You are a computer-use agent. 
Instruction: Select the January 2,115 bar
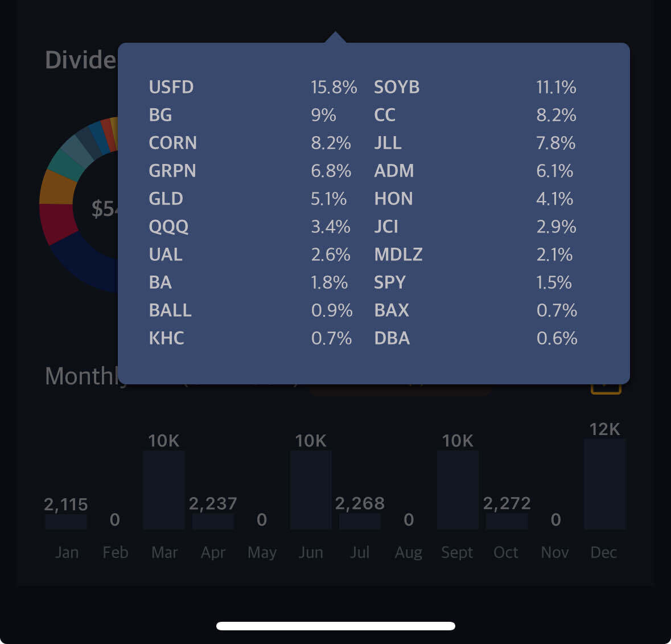pyautogui.click(x=66, y=522)
